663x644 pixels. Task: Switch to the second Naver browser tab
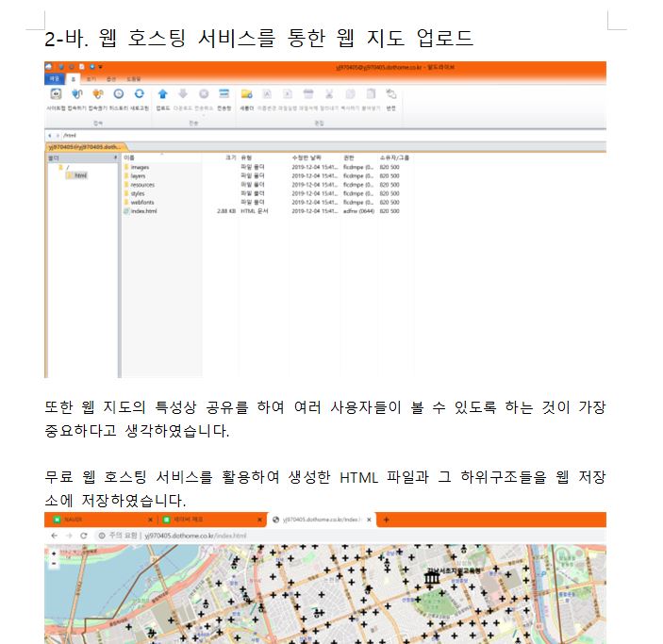[210, 520]
